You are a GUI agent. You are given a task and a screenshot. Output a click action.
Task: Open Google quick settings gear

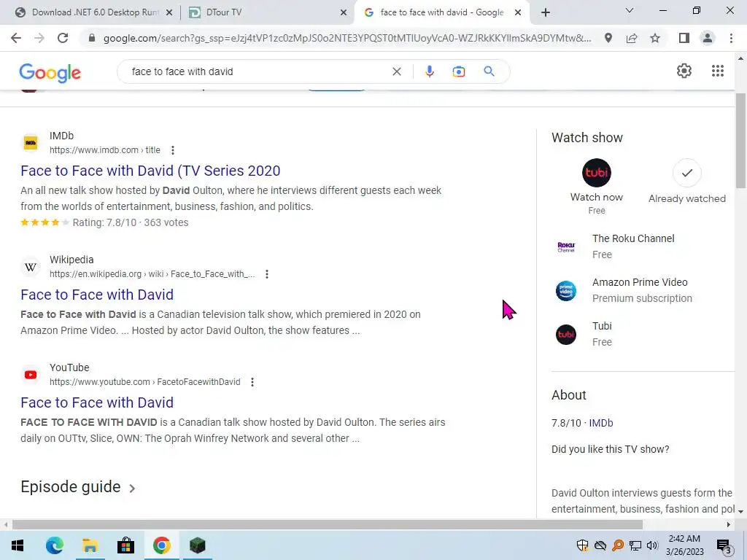pos(684,71)
